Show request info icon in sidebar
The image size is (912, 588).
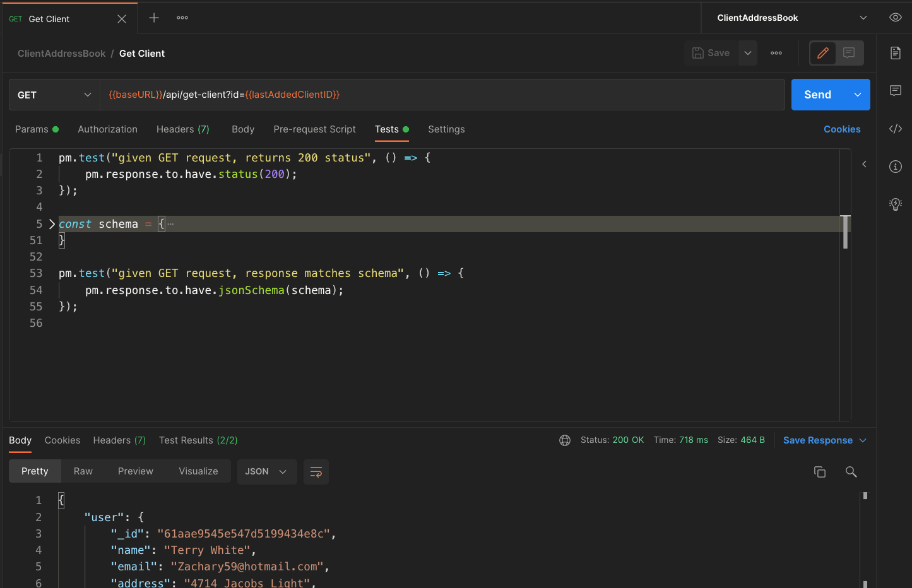coord(895,167)
